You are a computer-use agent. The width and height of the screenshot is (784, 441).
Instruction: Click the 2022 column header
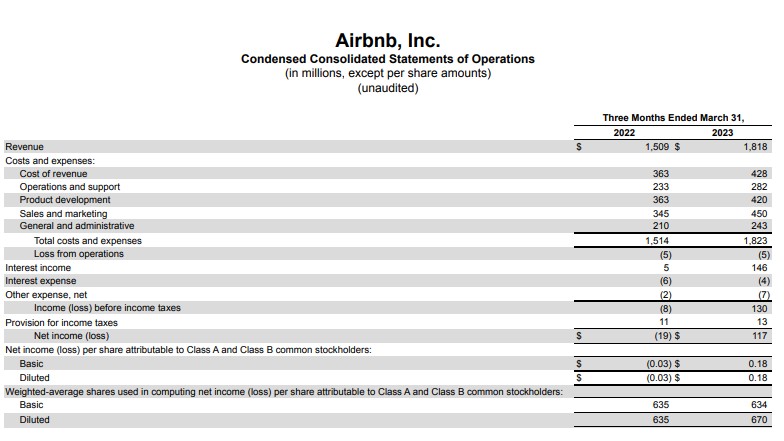pos(624,132)
